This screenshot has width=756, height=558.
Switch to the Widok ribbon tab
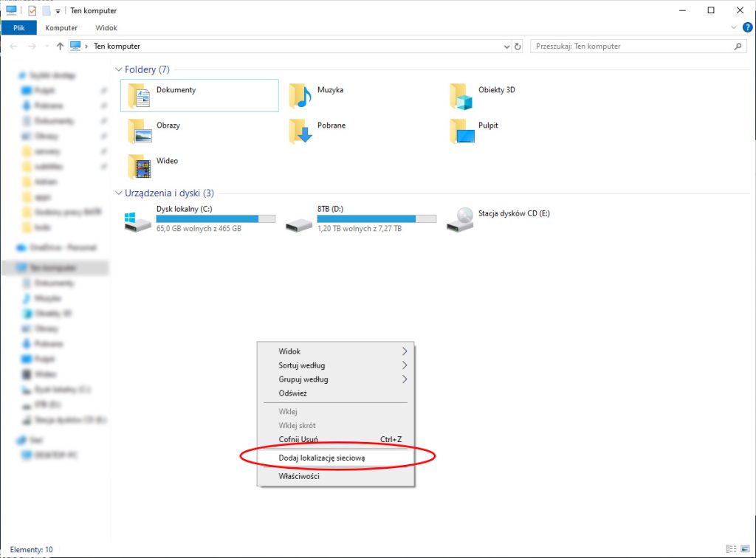[x=106, y=27]
